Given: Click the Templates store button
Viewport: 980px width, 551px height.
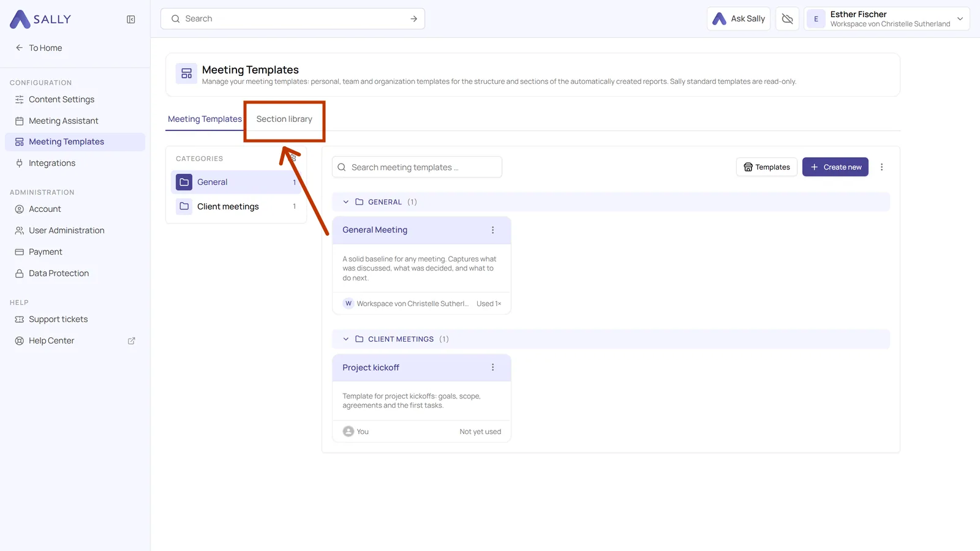Looking at the screenshot, I should [767, 167].
